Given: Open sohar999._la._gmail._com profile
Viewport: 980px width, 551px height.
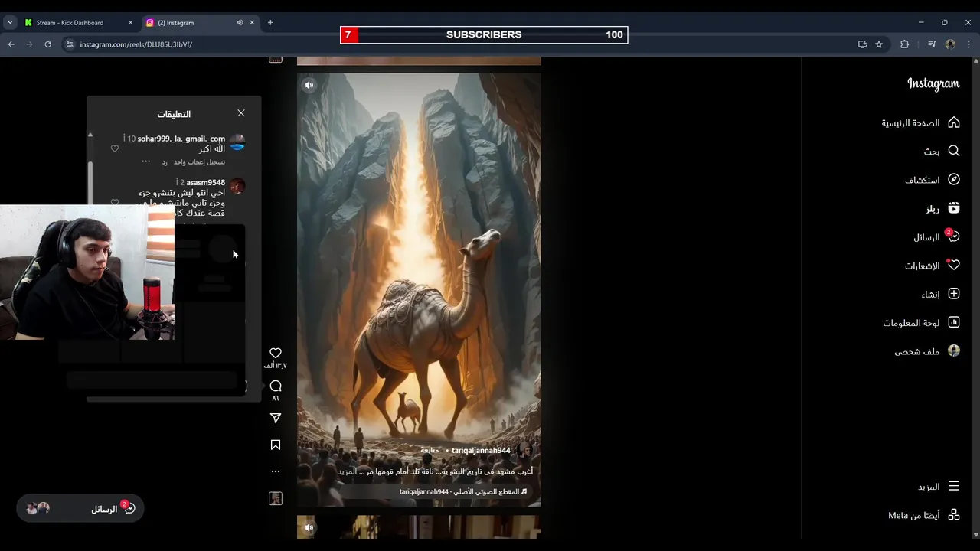Looking at the screenshot, I should [181, 139].
